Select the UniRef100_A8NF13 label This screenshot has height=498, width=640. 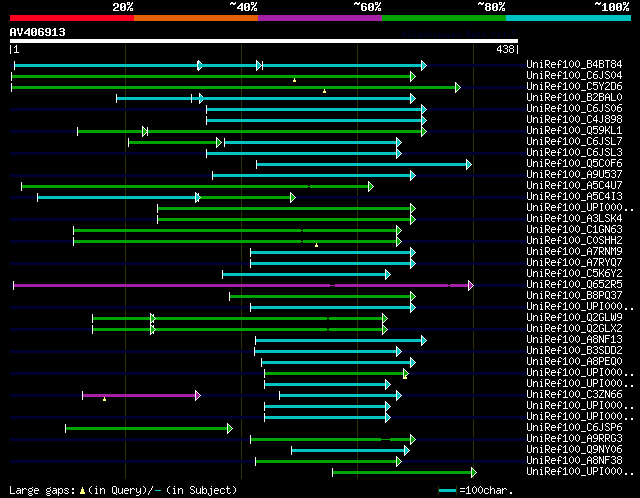(x=574, y=340)
